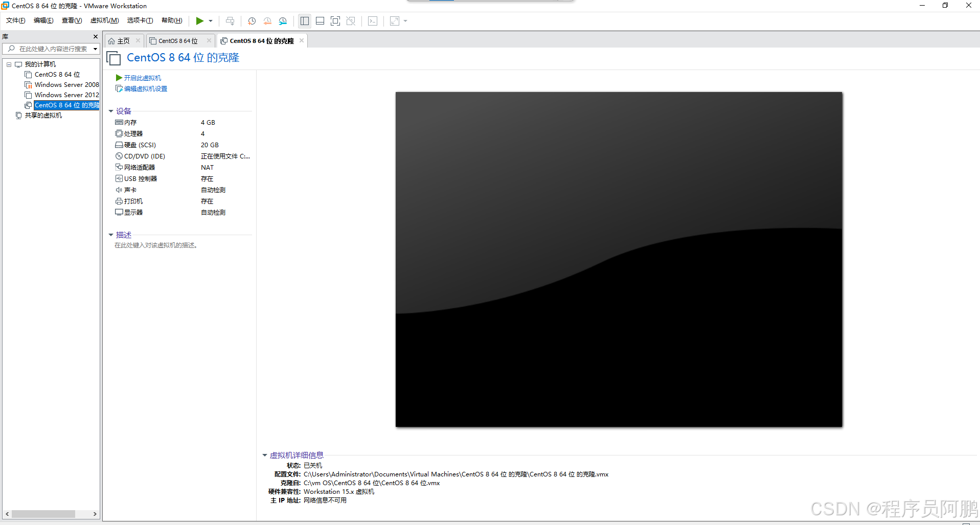Close the library panel with its X

tap(95, 36)
